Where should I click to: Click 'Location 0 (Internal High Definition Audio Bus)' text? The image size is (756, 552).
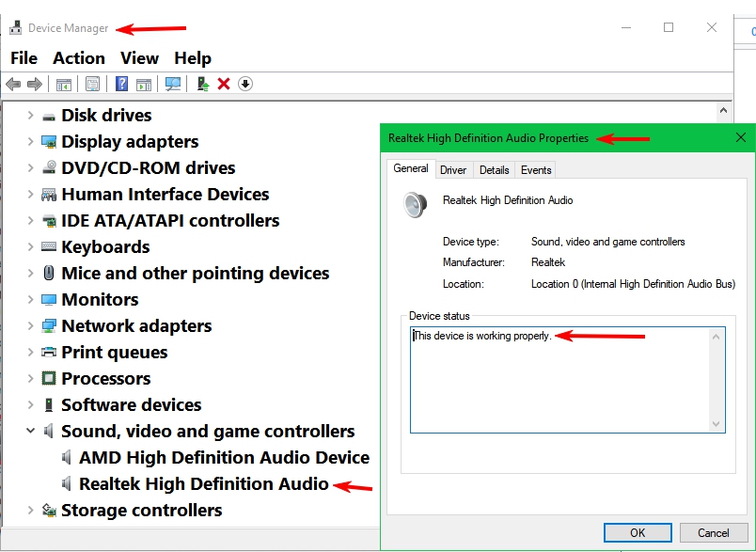point(633,284)
